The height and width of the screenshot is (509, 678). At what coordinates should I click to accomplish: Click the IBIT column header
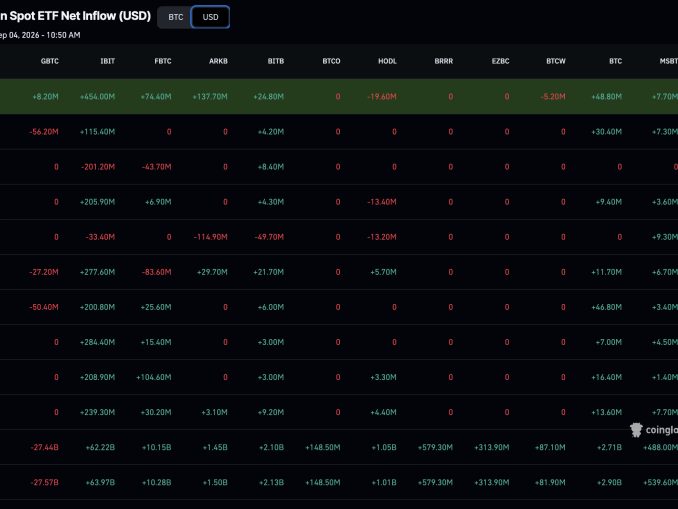pyautogui.click(x=108, y=61)
